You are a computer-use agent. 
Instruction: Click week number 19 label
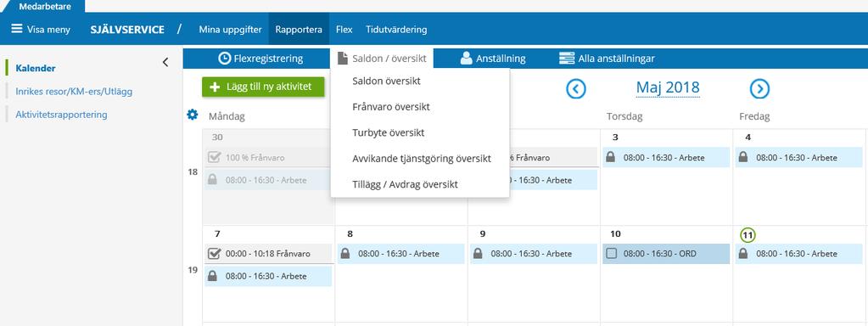[193, 271]
